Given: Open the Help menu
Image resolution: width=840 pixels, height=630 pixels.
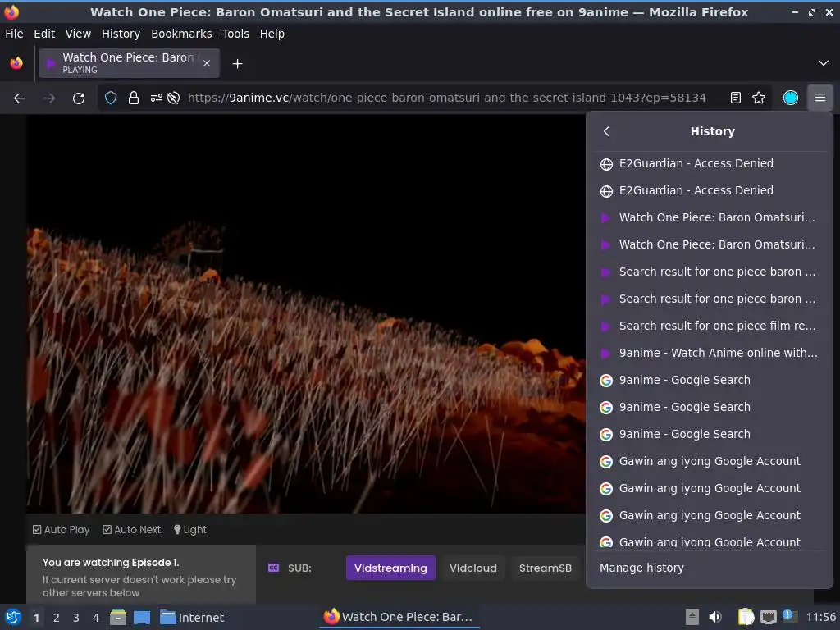Looking at the screenshot, I should [272, 34].
